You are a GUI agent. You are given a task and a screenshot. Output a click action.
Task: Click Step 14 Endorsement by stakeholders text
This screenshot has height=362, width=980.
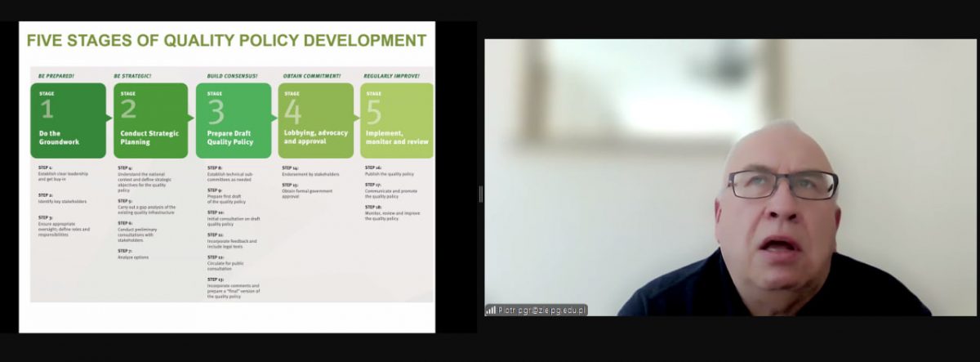coord(310,172)
